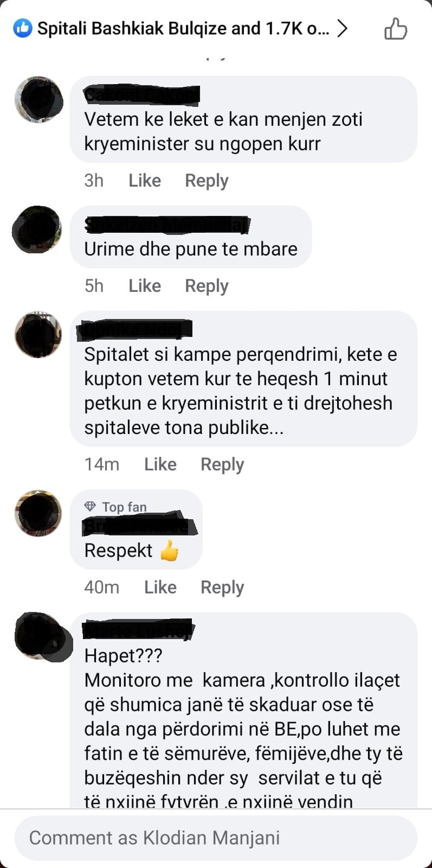Click the blue like reaction icon beside Spitali Bashkiak

[x=23, y=28]
